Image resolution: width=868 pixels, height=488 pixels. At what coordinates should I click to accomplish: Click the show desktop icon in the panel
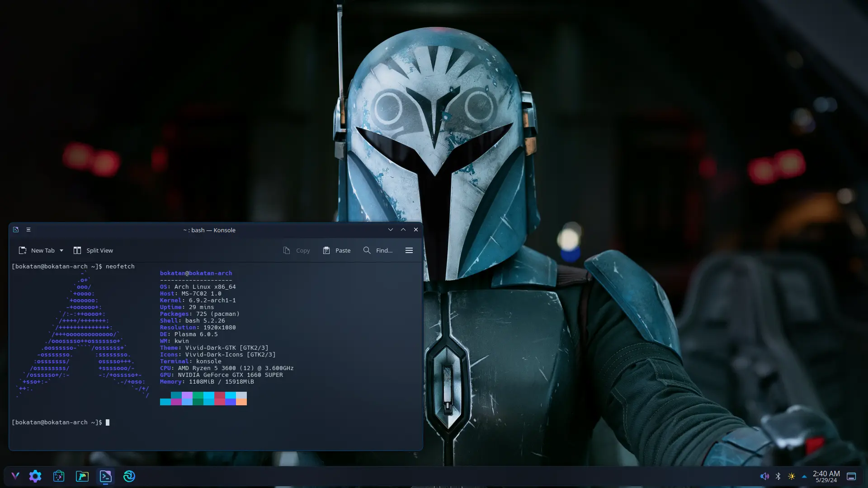pos(851,476)
